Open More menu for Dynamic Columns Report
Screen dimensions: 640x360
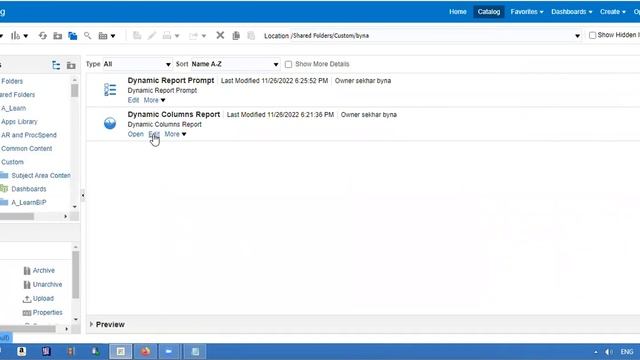click(x=175, y=134)
